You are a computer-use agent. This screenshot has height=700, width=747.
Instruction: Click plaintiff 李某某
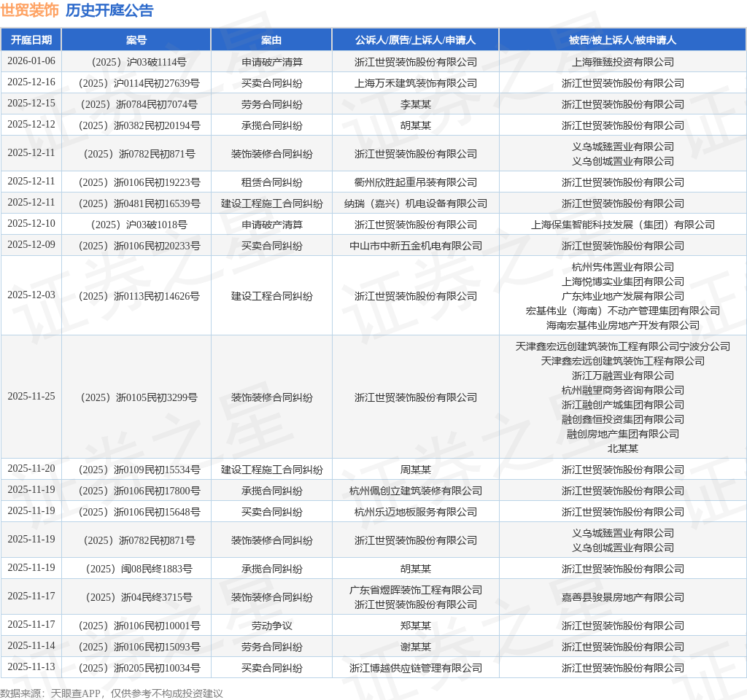click(x=415, y=104)
